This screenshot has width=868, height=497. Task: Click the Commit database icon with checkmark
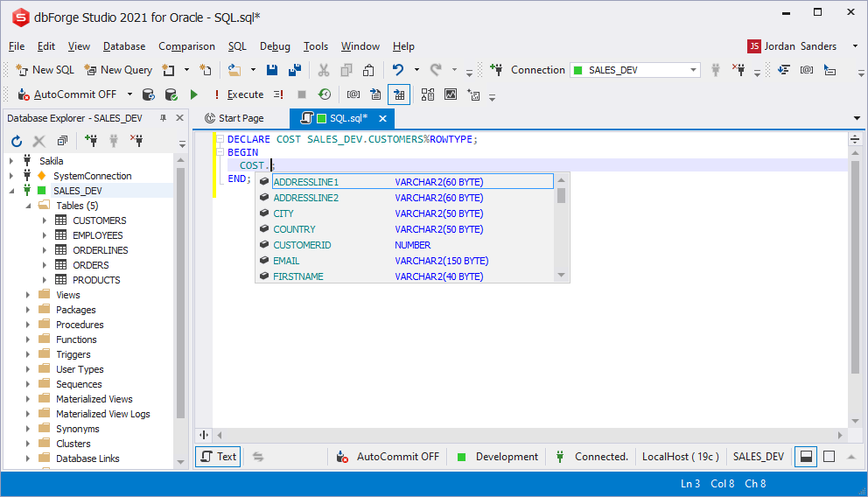click(x=171, y=94)
